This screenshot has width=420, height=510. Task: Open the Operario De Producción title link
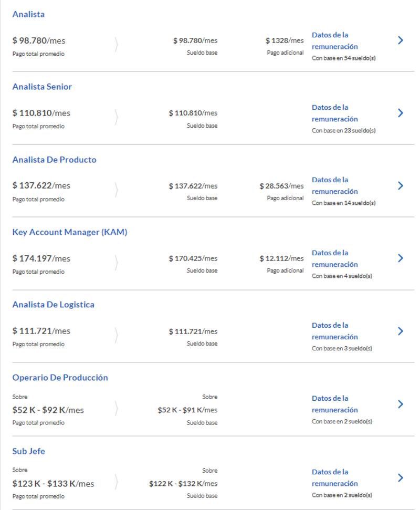pos(60,378)
